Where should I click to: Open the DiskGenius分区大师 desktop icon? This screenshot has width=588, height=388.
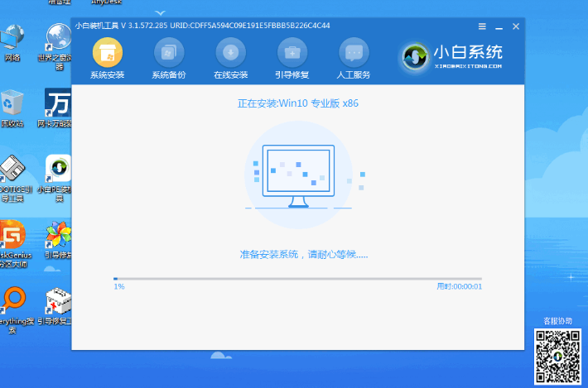pos(15,244)
